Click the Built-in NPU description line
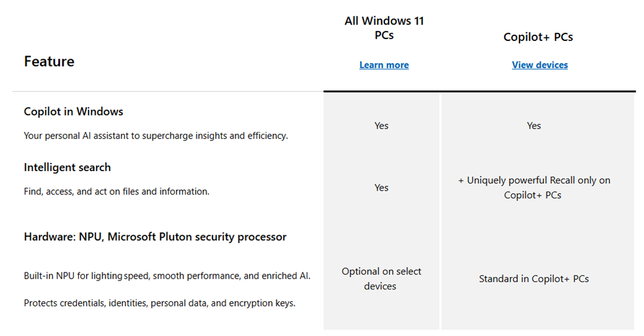The height and width of the screenshot is (336, 644). tap(167, 276)
